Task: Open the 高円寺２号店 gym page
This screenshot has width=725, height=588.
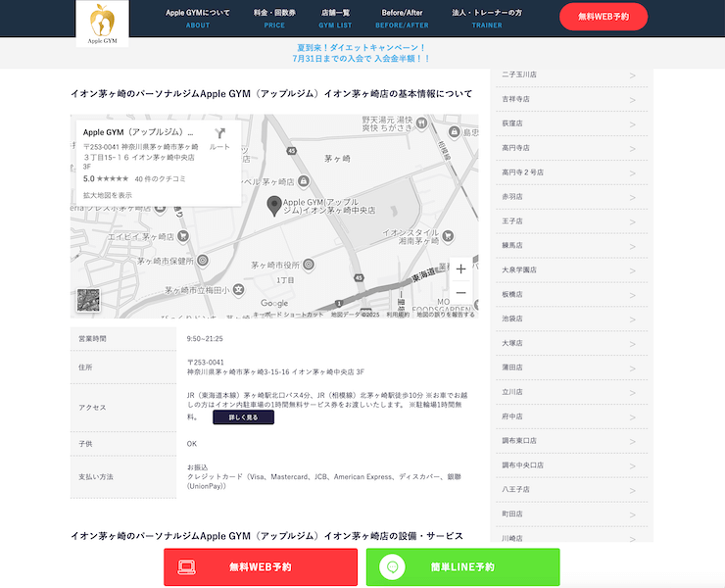Action: [x=571, y=172]
